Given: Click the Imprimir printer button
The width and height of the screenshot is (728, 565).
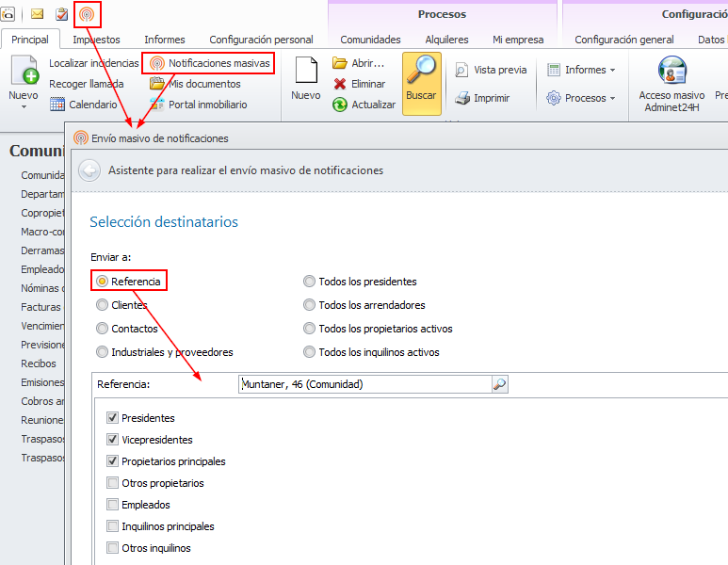Looking at the screenshot, I should 482,98.
